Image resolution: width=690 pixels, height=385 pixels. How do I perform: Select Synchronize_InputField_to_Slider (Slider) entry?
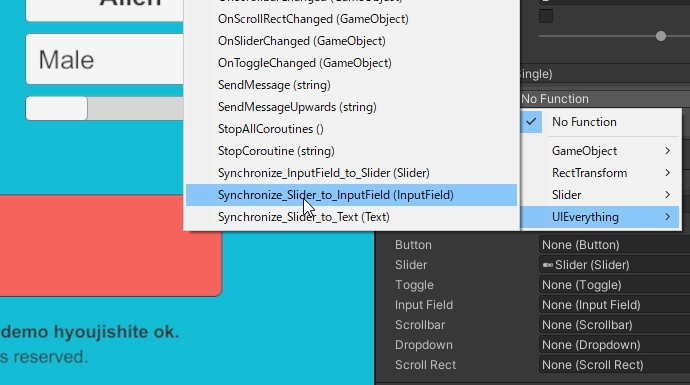coord(351,173)
